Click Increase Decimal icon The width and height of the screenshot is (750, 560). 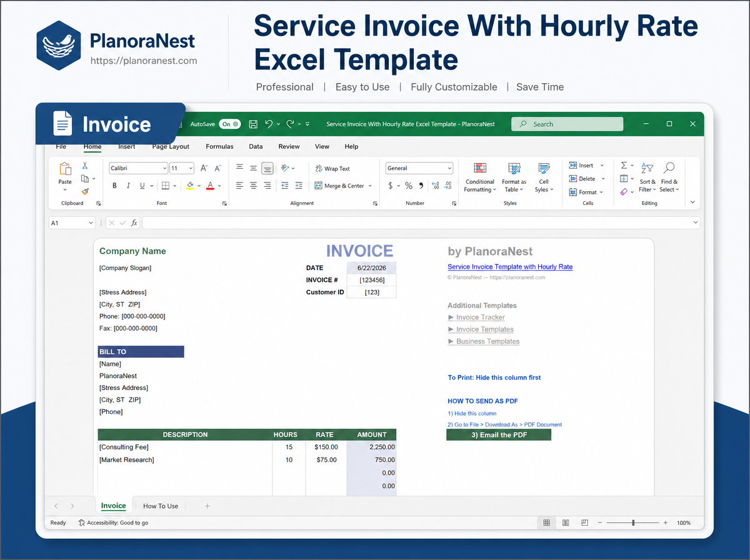tap(436, 186)
